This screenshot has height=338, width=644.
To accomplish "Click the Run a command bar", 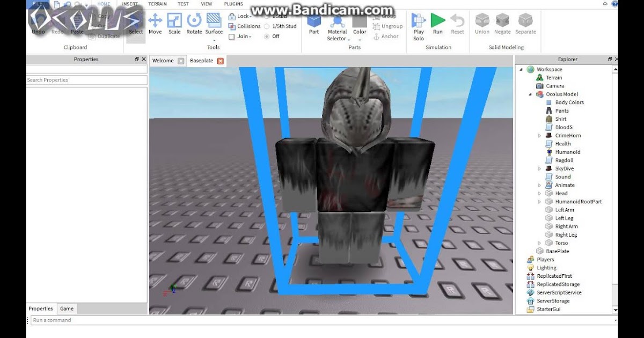I will (x=324, y=320).
